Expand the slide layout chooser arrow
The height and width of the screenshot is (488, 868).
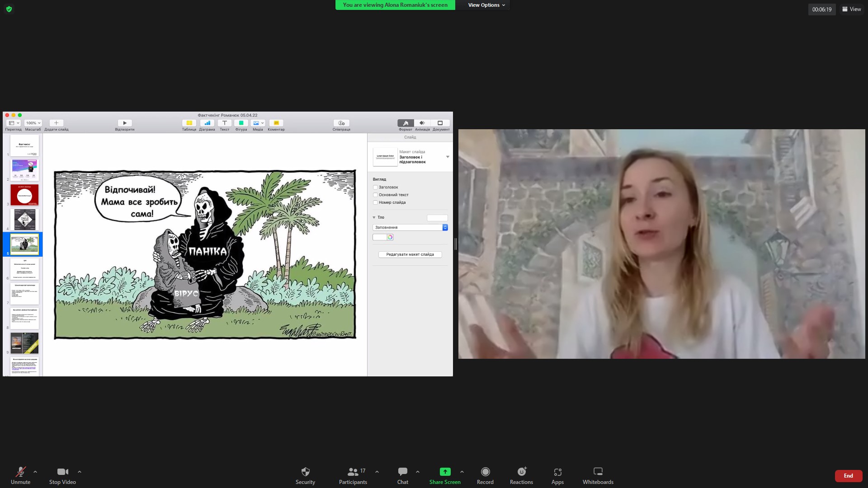(x=448, y=157)
